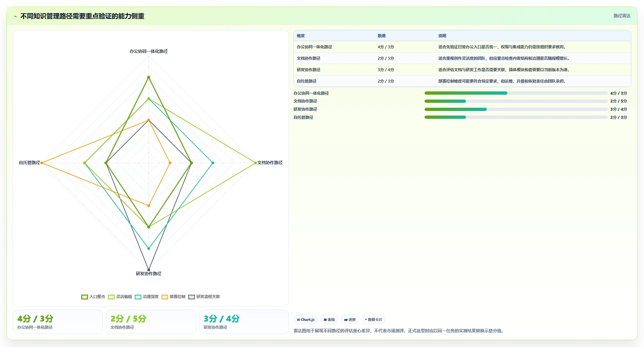This screenshot has height=347, width=644.
Task: Click the 办公协同一体化路径 axis label on the radar
Action: tap(149, 51)
